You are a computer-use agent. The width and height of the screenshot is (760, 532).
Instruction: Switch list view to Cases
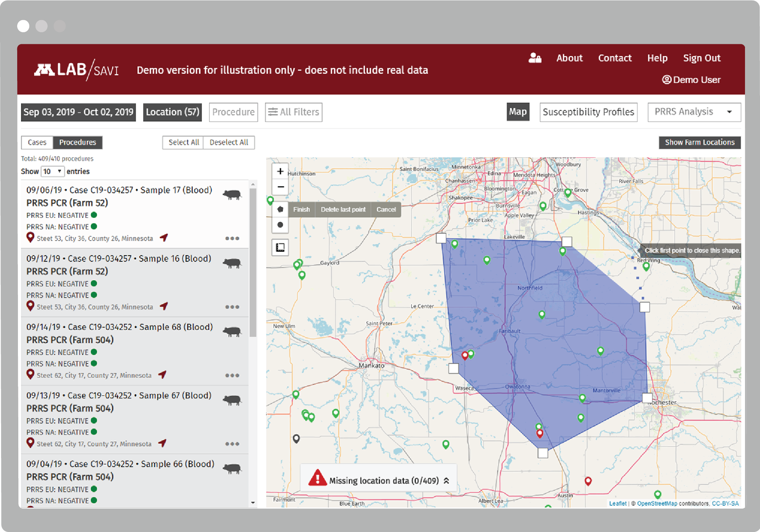tap(37, 142)
